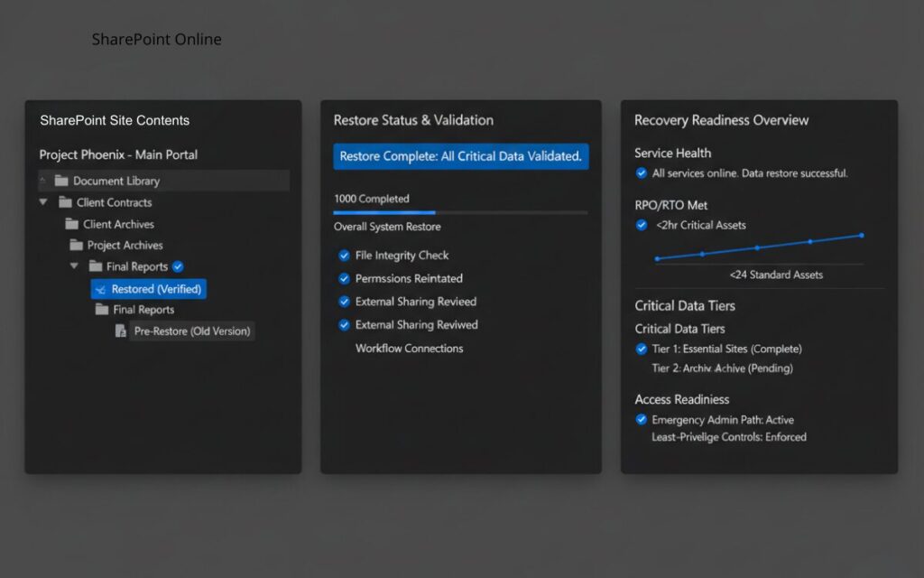Expand the Document Library node arrow
The image size is (924, 578).
click(43, 181)
